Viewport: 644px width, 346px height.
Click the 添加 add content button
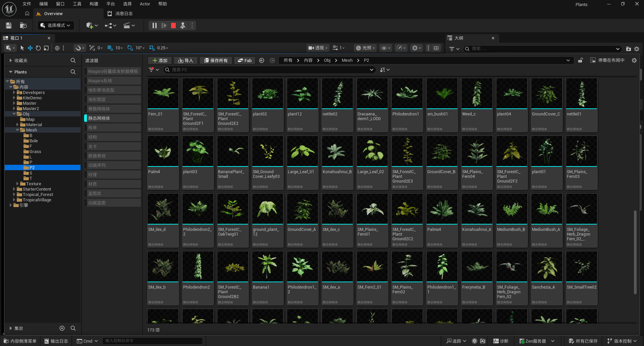tap(160, 60)
